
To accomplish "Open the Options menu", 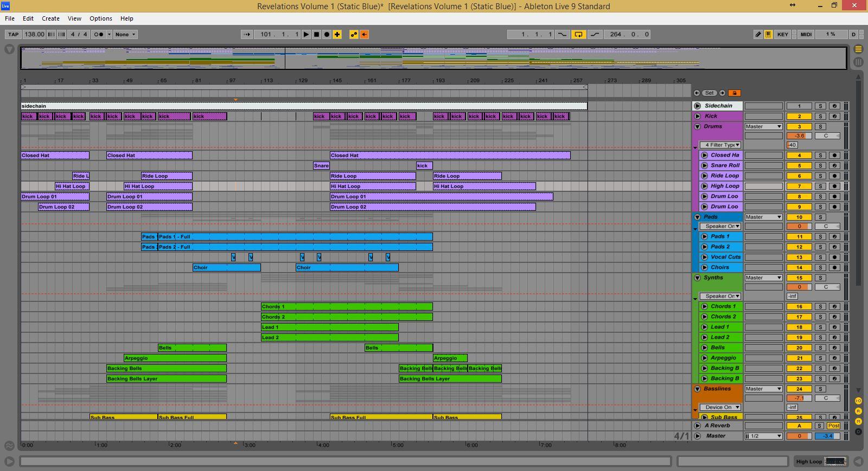I will [x=100, y=18].
